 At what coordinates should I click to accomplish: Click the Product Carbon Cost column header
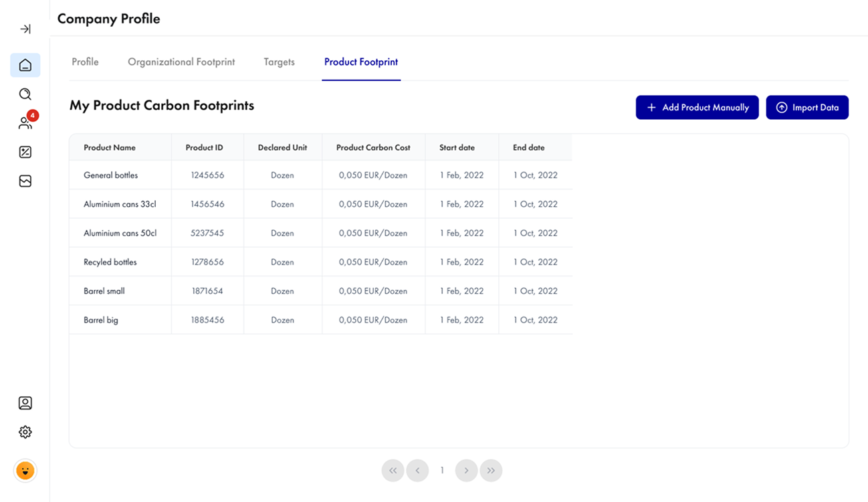pyautogui.click(x=373, y=147)
